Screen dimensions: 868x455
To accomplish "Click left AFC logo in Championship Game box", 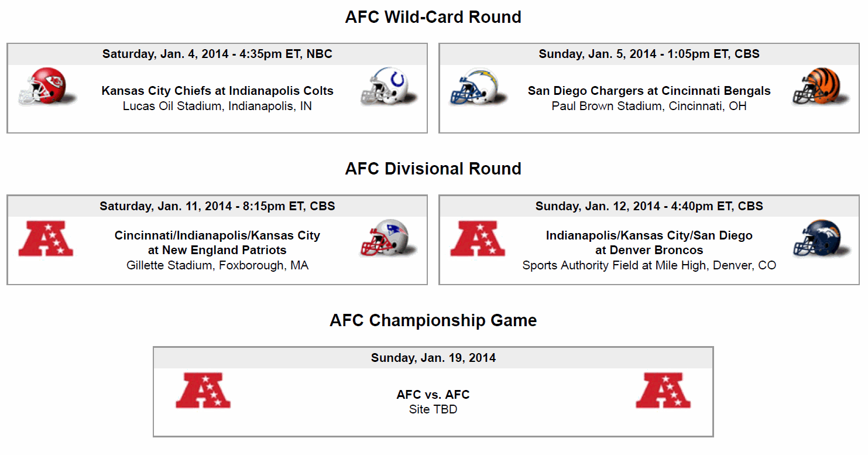I will [203, 390].
